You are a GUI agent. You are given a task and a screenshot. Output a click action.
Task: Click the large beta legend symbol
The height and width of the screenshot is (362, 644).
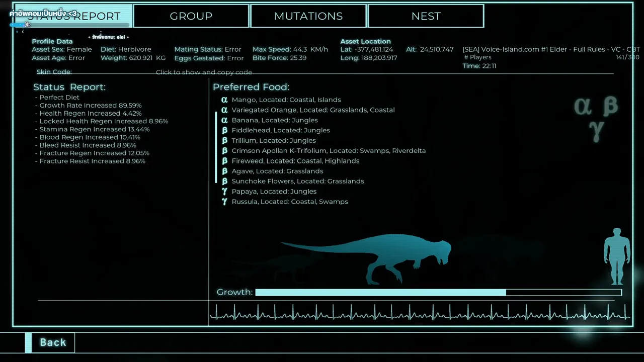click(610, 106)
